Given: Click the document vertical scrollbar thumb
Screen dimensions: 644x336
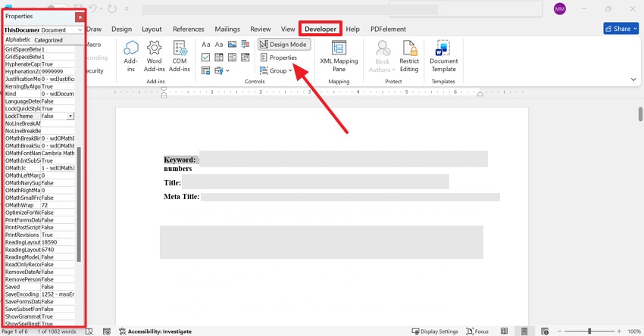Looking at the screenshot, I should (x=640, y=114).
